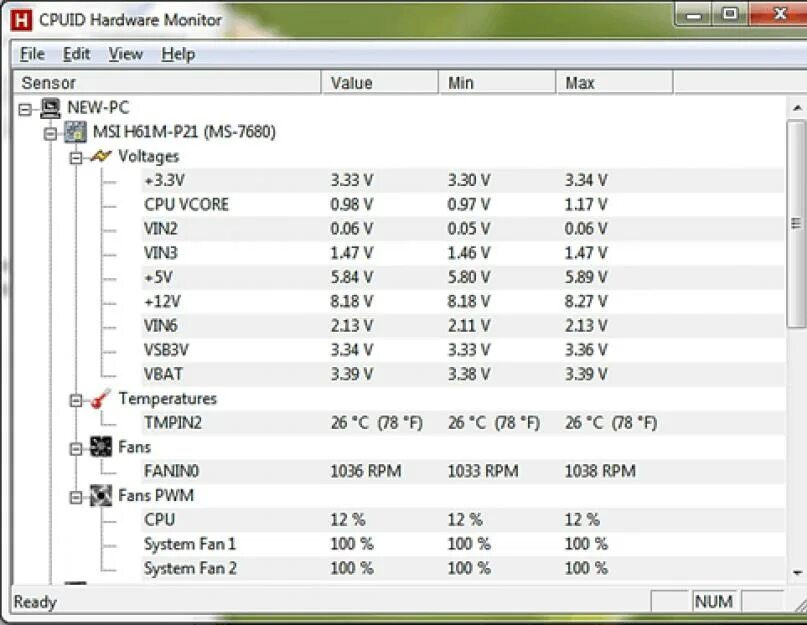Image resolution: width=807 pixels, height=625 pixels.
Task: Click the VBAT min value 3.38 V
Action: 468,374
